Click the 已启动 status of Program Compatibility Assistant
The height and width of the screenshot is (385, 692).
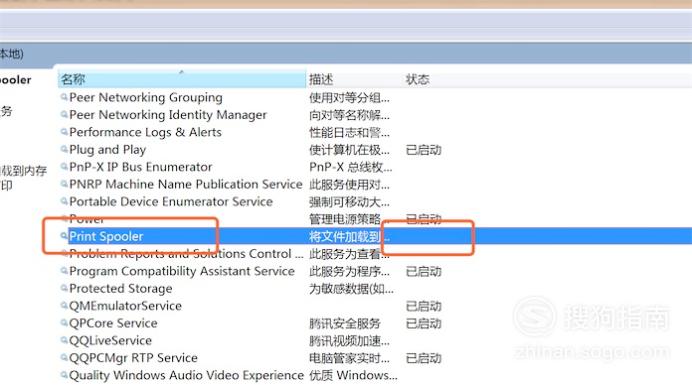pos(423,272)
